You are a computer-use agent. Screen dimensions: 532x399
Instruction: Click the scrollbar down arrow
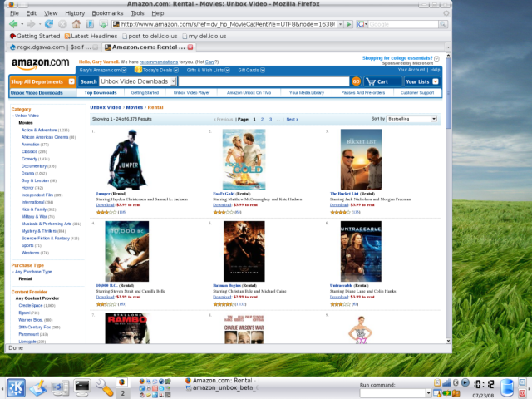448,341
